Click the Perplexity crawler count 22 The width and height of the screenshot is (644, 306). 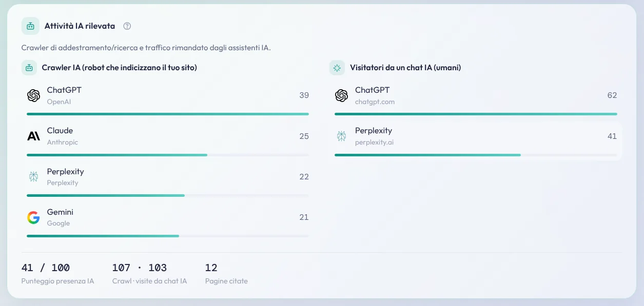(x=304, y=177)
